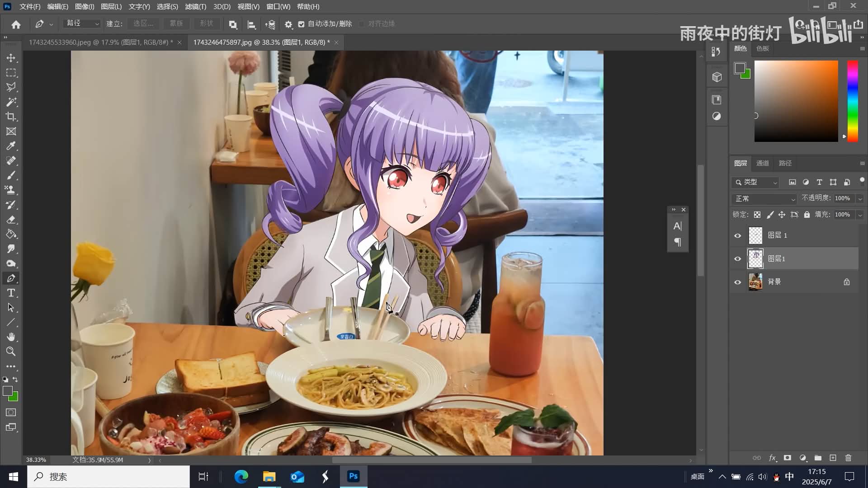Select the History Brush tool
Screen dimensions: 868x488
tap(11, 205)
